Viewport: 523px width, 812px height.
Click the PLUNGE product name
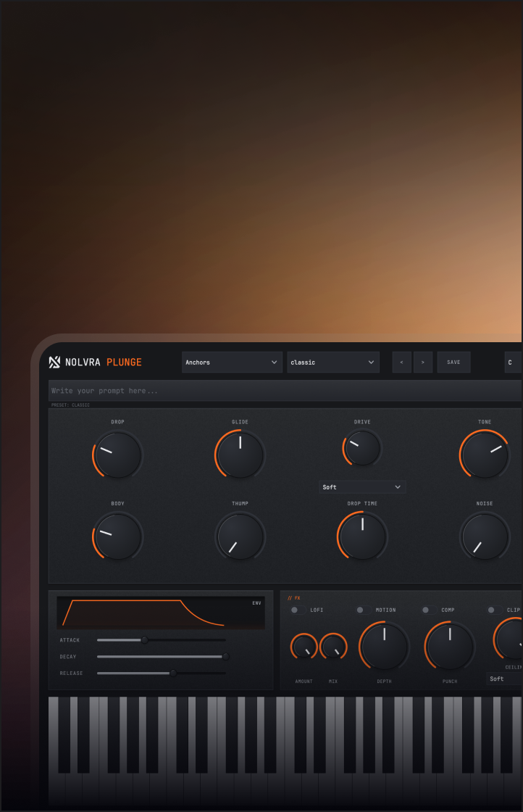(124, 362)
